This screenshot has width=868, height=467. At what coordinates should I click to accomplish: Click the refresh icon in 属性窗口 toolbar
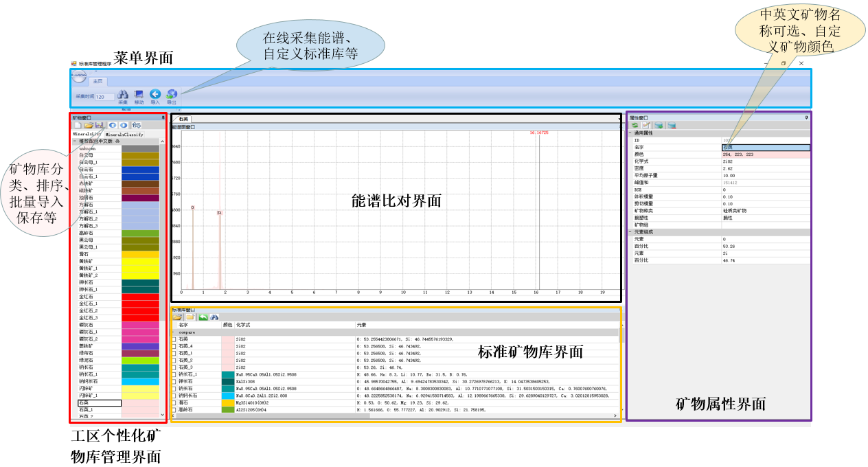point(635,126)
